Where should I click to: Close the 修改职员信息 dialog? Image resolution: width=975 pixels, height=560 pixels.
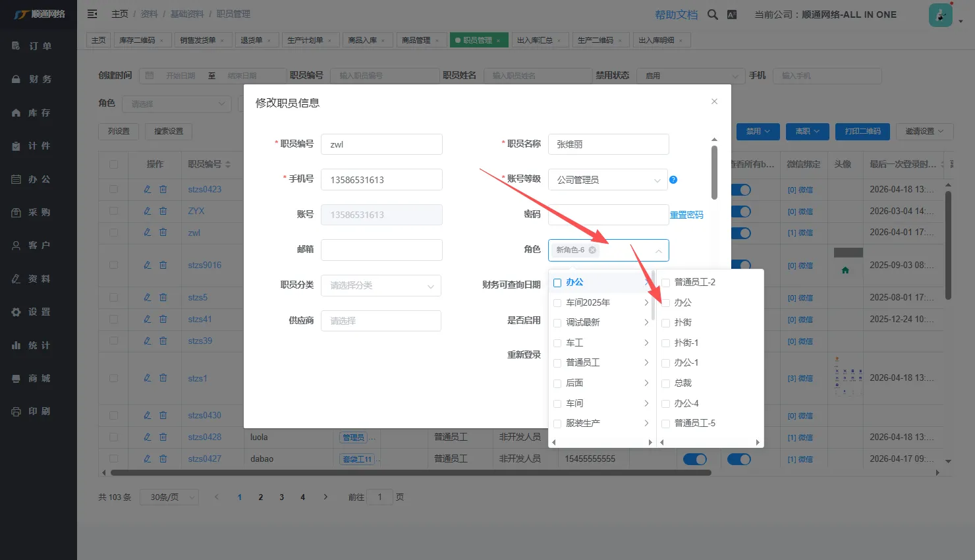(714, 101)
